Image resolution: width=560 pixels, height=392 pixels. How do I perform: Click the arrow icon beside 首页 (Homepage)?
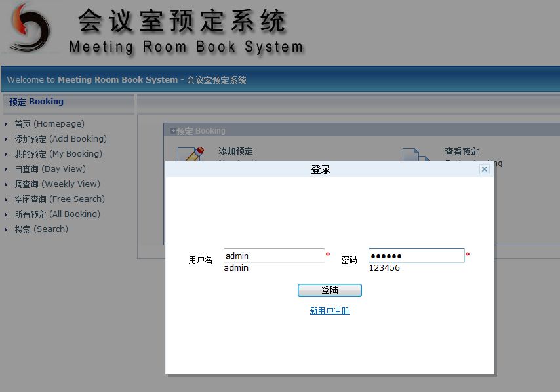click(x=6, y=123)
